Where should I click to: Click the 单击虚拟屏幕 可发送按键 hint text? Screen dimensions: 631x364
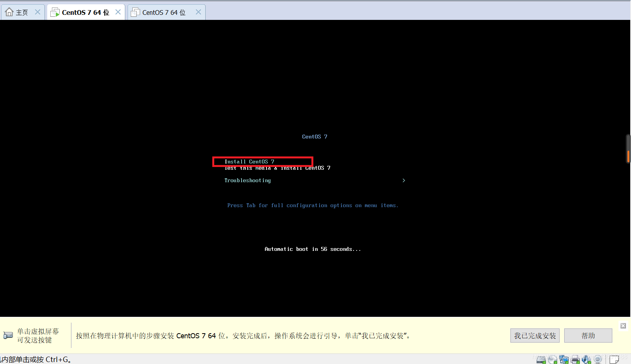[38, 336]
